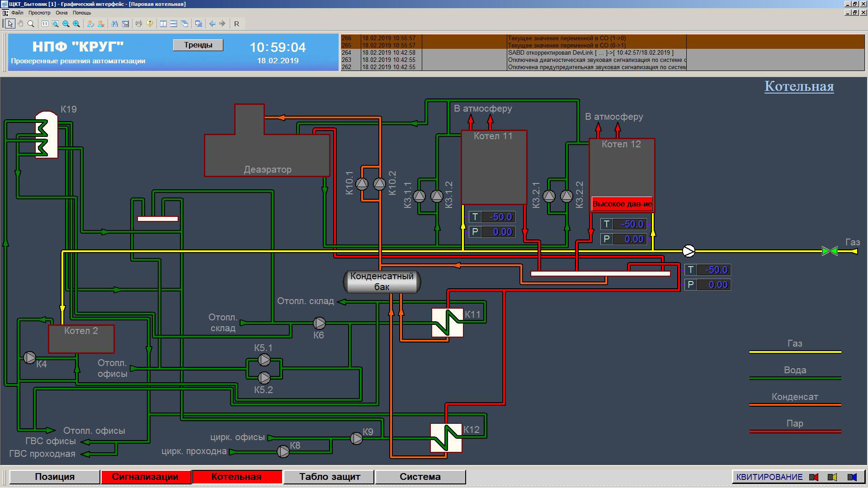868x488 pixels.
Task: Choose the magnifier tool in toolbar
Action: click(31, 23)
